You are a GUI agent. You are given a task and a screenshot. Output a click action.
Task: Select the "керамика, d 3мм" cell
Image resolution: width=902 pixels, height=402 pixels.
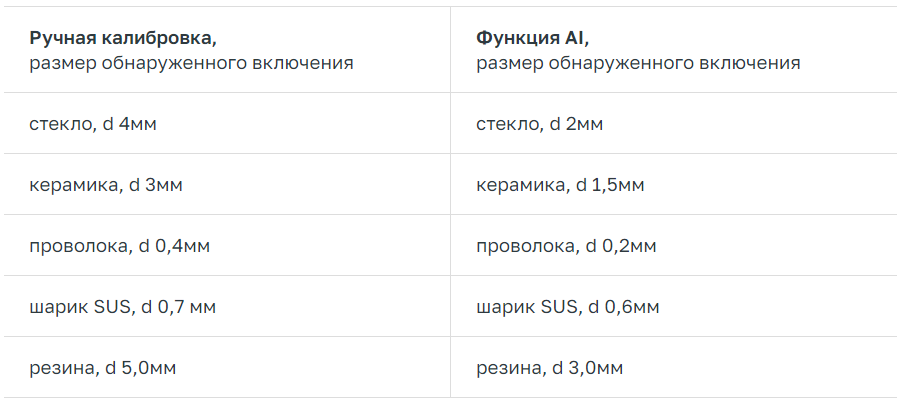[x=105, y=185]
